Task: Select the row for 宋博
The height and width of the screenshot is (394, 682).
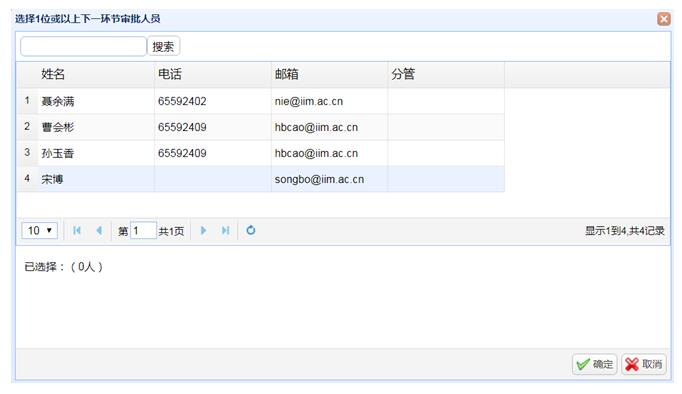Action: [x=261, y=179]
